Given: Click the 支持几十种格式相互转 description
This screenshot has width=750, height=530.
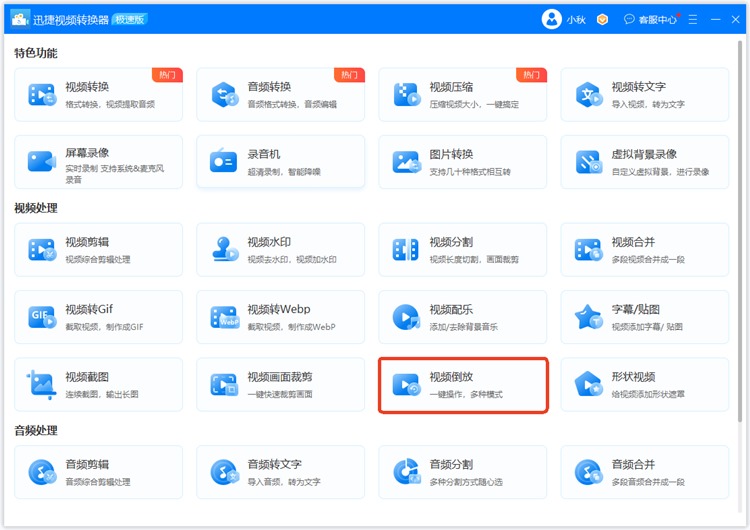Looking at the screenshot, I should [x=470, y=172].
